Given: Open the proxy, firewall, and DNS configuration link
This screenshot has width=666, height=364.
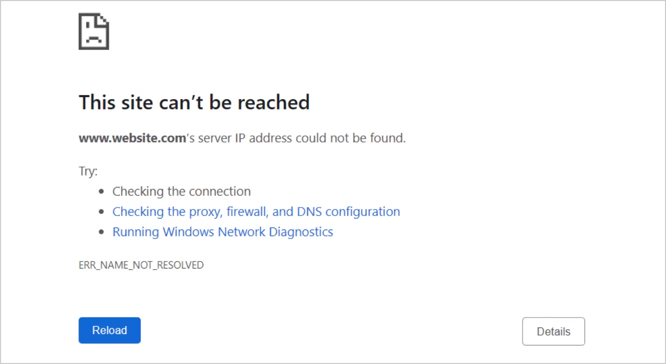Looking at the screenshot, I should [256, 212].
